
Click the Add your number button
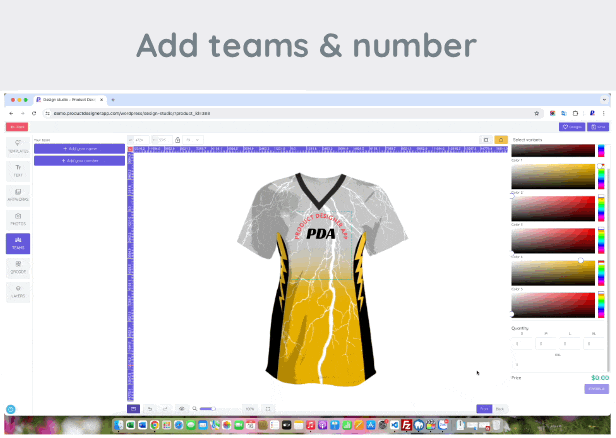[x=79, y=160]
